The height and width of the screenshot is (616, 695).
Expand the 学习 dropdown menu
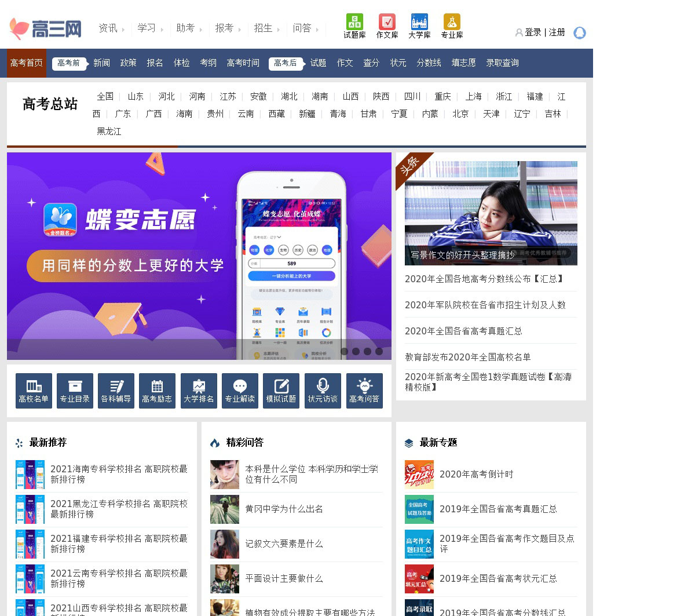coord(150,28)
